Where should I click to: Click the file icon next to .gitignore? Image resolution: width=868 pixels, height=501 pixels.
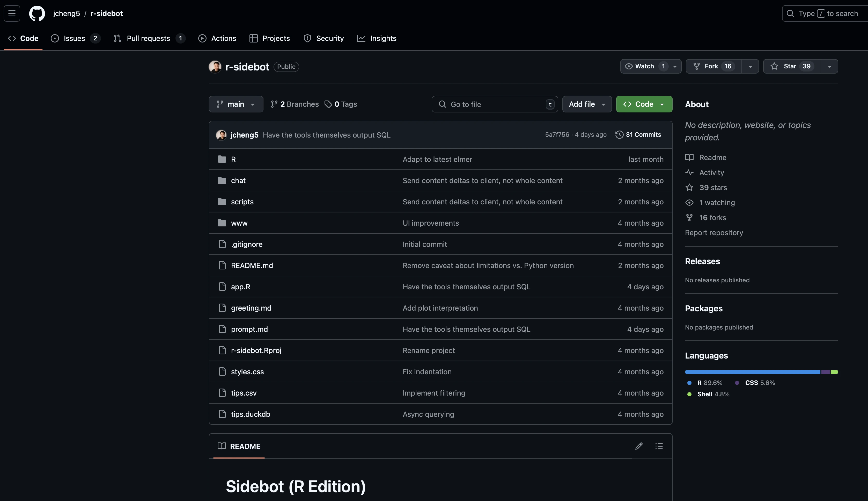point(222,244)
